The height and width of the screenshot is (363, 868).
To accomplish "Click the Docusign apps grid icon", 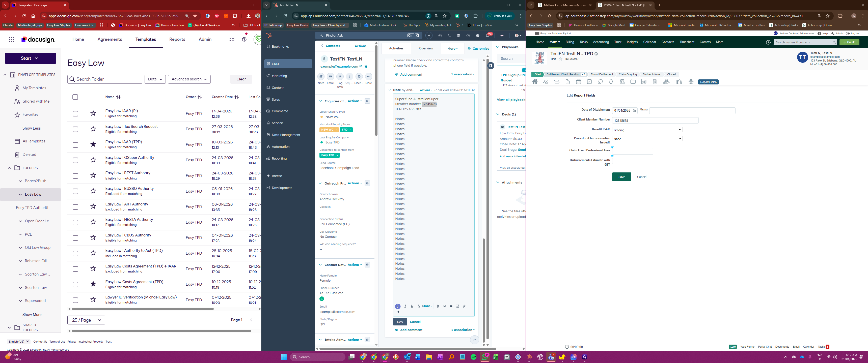I will tap(11, 39).
